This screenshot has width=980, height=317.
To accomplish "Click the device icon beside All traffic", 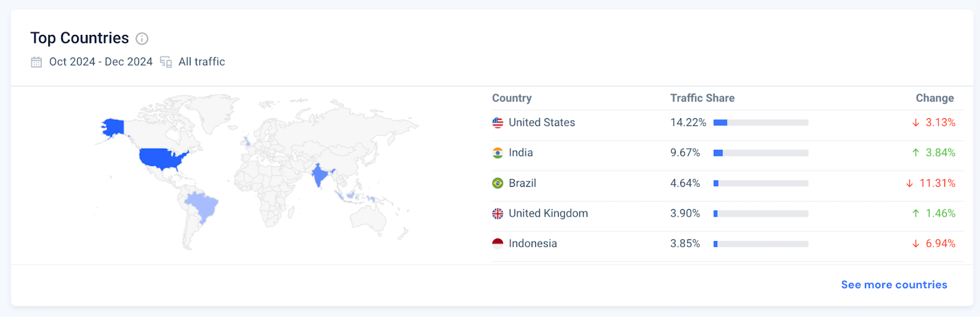I will [x=166, y=62].
